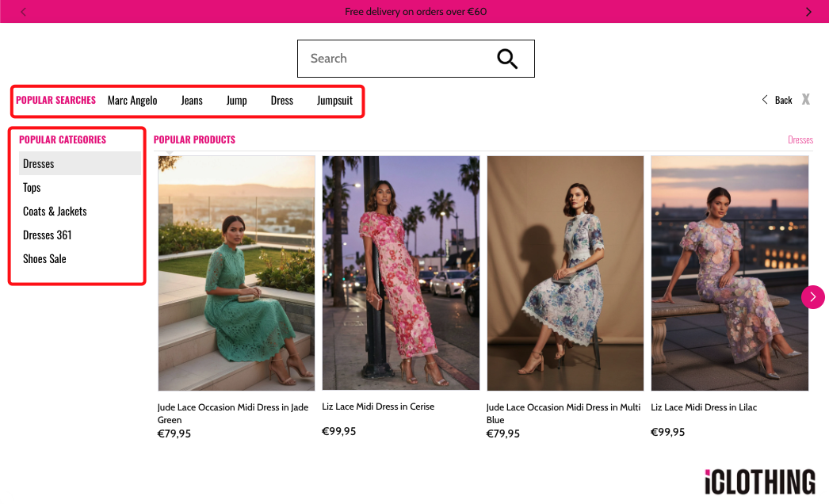Screen dimensions: 829x504
Task: Open the Dresses category
Action: click(39, 164)
